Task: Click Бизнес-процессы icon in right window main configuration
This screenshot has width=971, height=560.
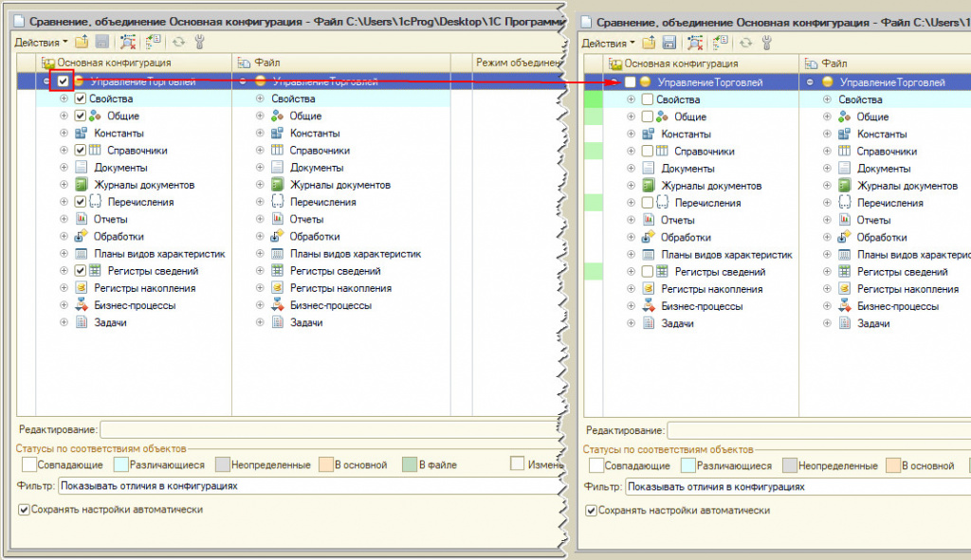Action: coord(649,306)
